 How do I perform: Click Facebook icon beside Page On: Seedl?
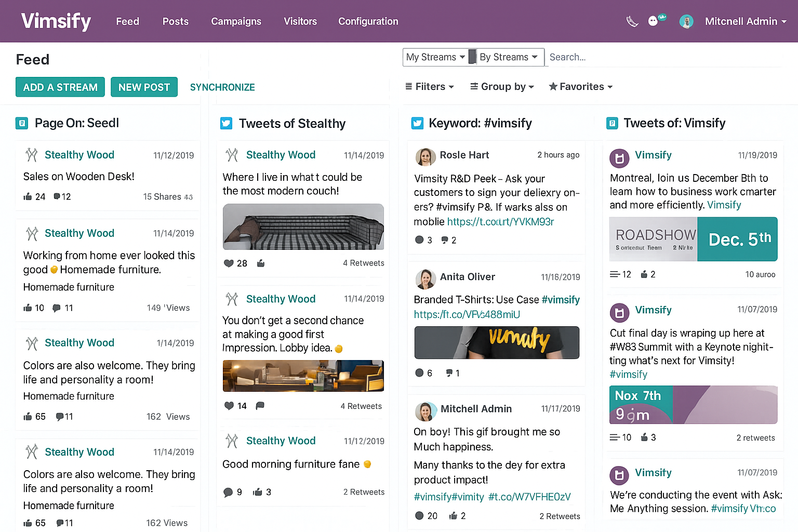(x=22, y=123)
